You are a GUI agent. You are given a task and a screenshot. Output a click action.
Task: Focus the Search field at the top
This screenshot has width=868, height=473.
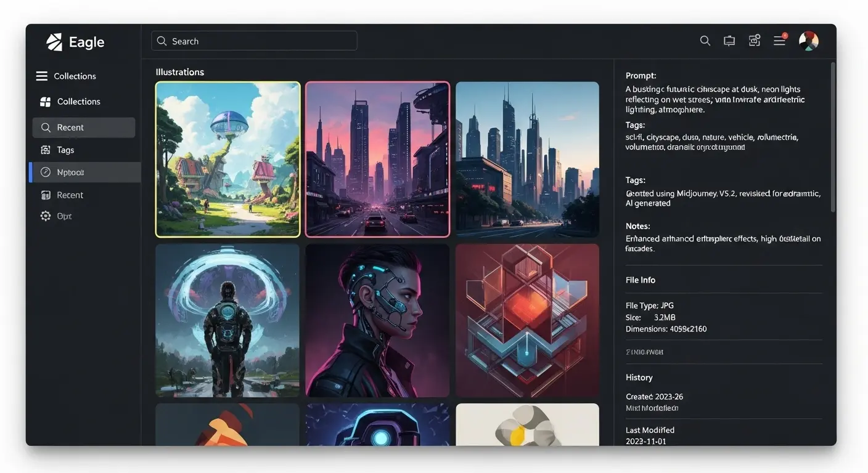click(254, 41)
